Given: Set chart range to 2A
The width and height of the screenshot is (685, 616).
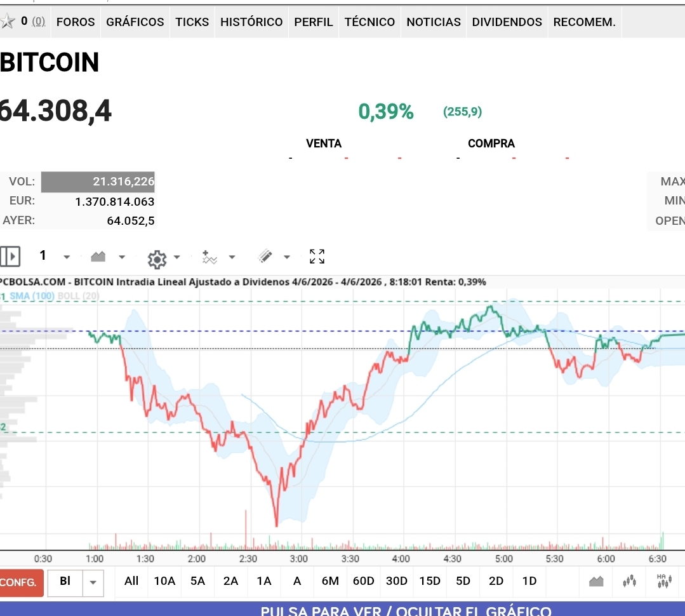Looking at the screenshot, I should [231, 581].
